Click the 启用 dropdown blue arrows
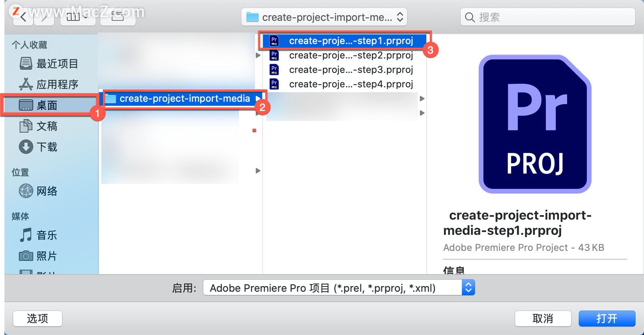Screen dimensions: 644x335 [468, 288]
